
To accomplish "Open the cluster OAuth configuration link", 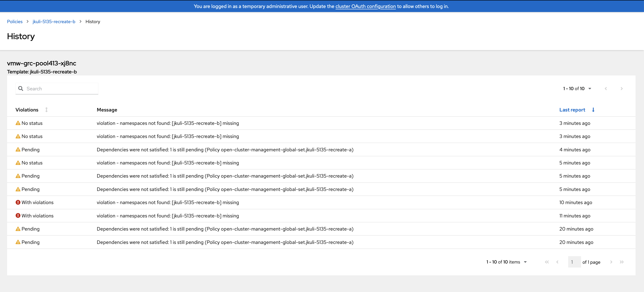I will [365, 6].
